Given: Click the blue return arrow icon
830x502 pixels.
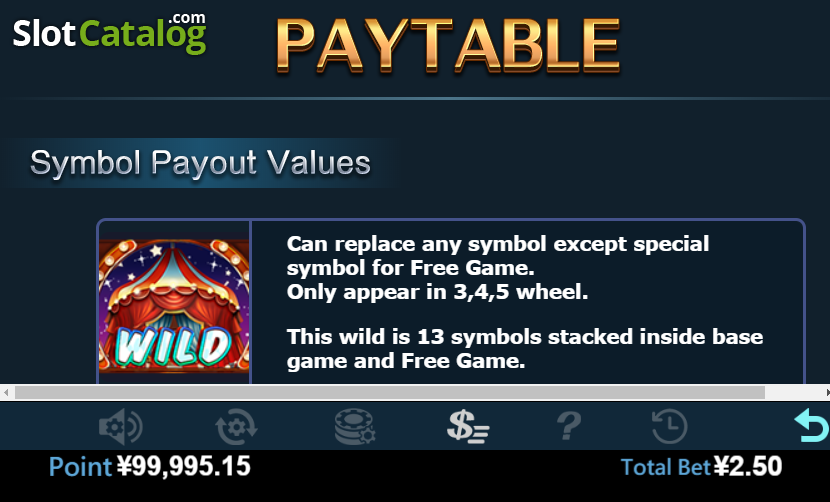Looking at the screenshot, I should (811, 425).
